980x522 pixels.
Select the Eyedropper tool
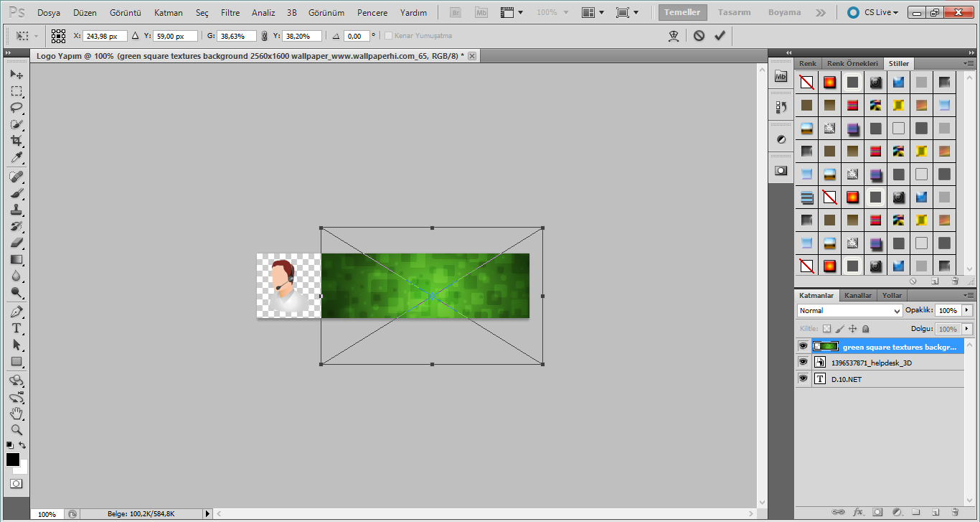pyautogui.click(x=17, y=157)
